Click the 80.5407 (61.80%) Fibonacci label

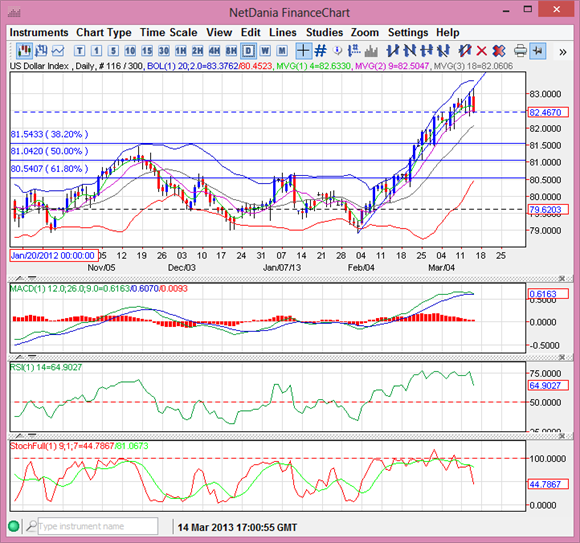coord(49,169)
